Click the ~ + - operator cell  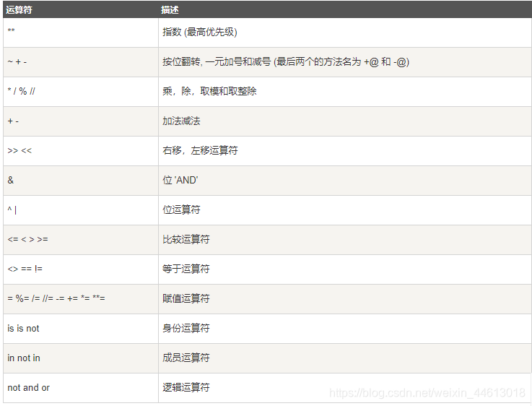[x=80, y=62]
